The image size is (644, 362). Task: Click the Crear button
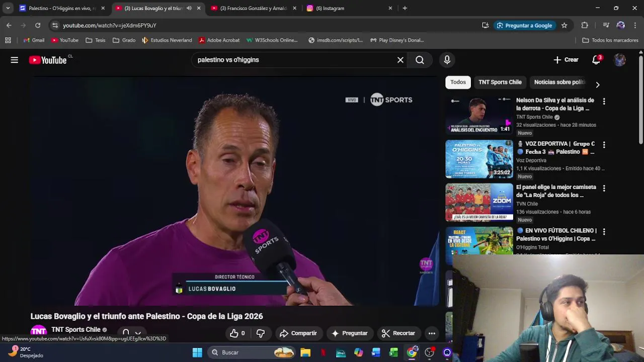point(566,60)
